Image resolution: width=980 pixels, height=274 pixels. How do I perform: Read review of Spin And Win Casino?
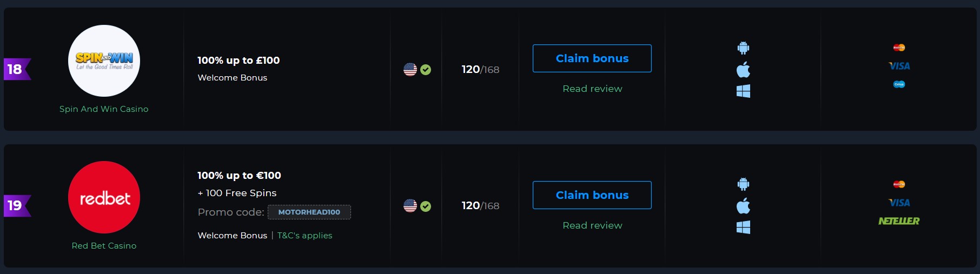[592, 89]
